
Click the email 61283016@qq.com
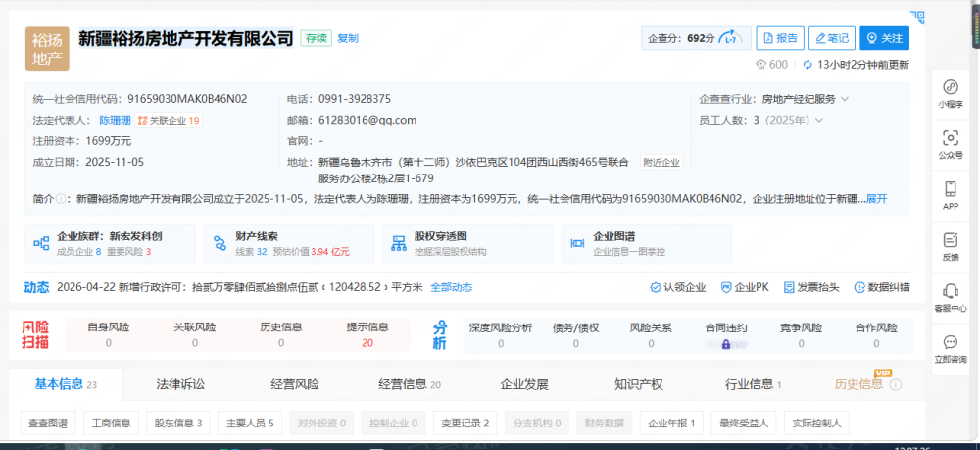367,120
